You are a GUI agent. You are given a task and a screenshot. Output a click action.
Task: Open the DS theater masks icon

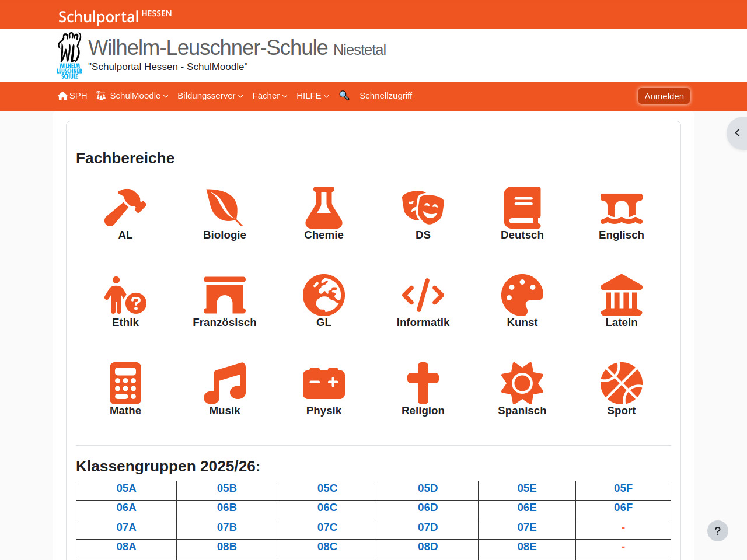click(423, 208)
